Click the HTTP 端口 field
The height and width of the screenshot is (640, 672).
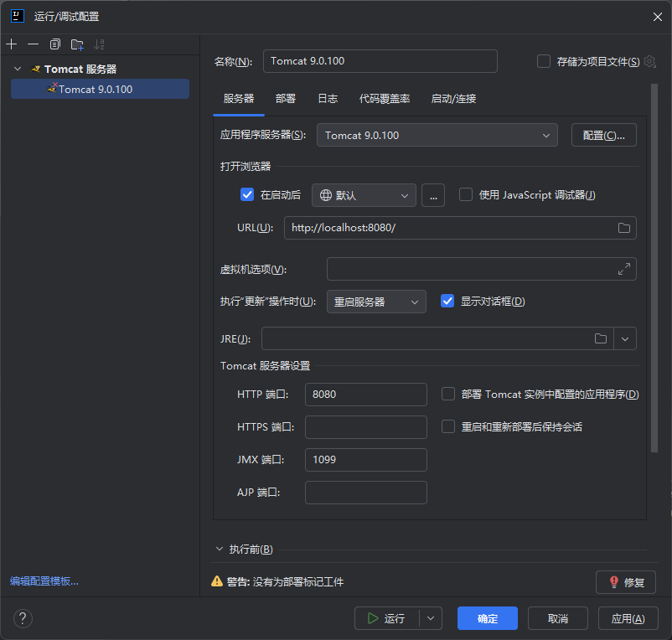click(x=366, y=394)
